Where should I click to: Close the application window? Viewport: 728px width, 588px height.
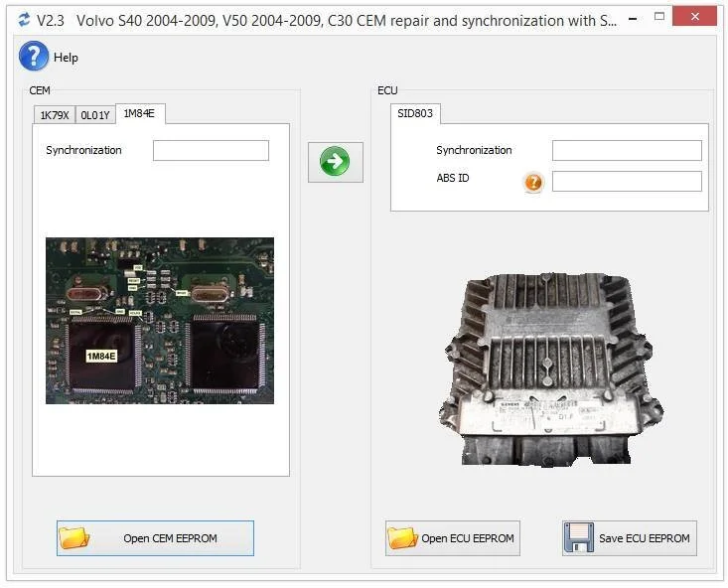click(694, 17)
